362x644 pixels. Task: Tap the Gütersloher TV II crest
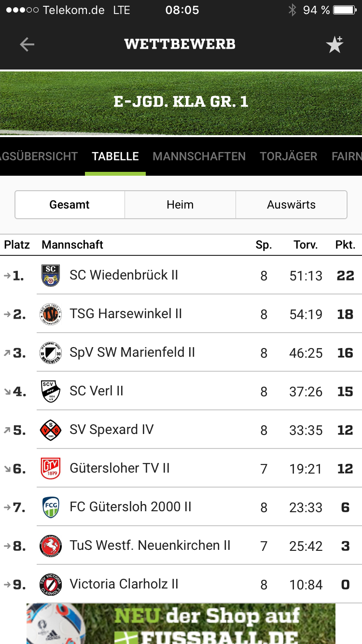tap(51, 468)
